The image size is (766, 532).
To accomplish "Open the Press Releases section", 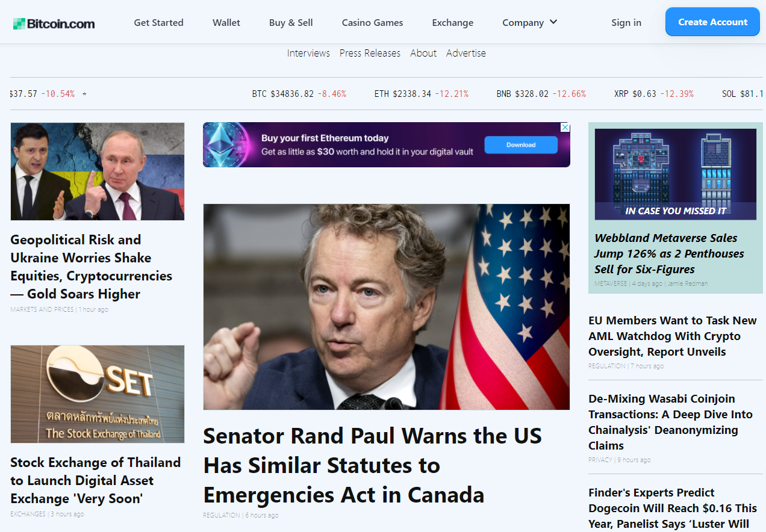I will (370, 53).
